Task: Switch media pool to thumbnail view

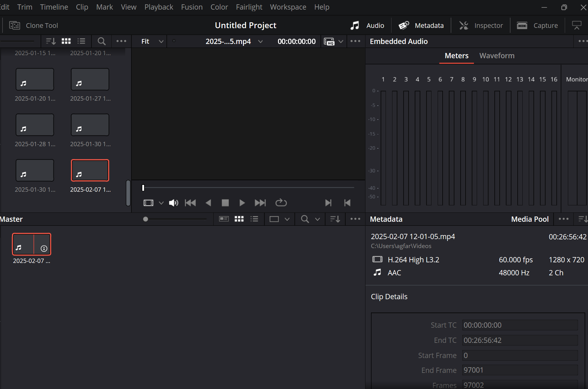Action: (239, 219)
